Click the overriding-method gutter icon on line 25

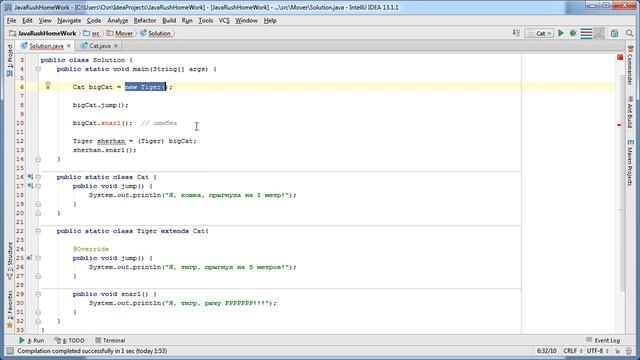click(29, 258)
